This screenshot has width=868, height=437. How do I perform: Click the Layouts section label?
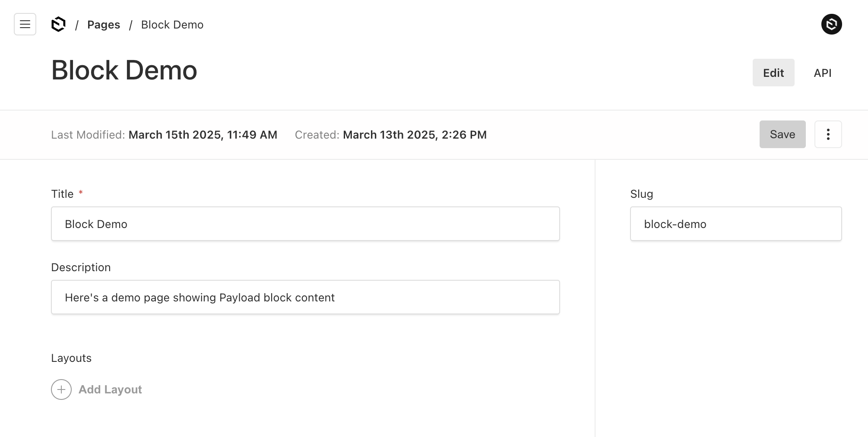click(x=71, y=358)
